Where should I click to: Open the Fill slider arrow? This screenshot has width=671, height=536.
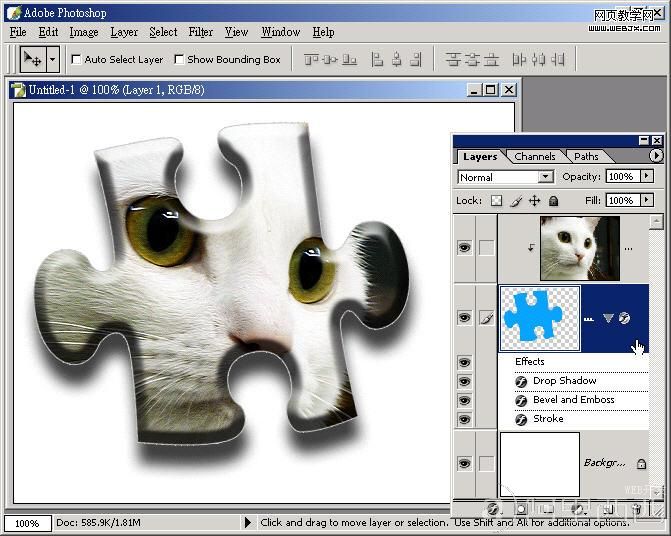647,200
